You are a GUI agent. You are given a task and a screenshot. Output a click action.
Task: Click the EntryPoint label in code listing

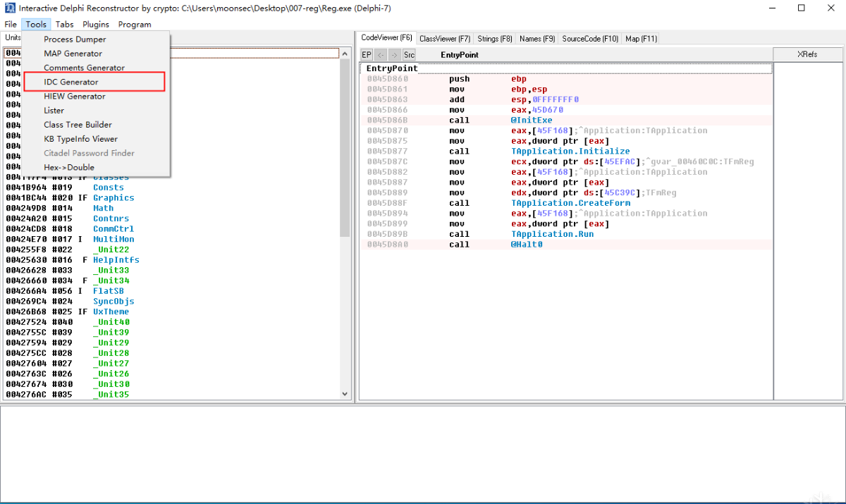tap(392, 68)
